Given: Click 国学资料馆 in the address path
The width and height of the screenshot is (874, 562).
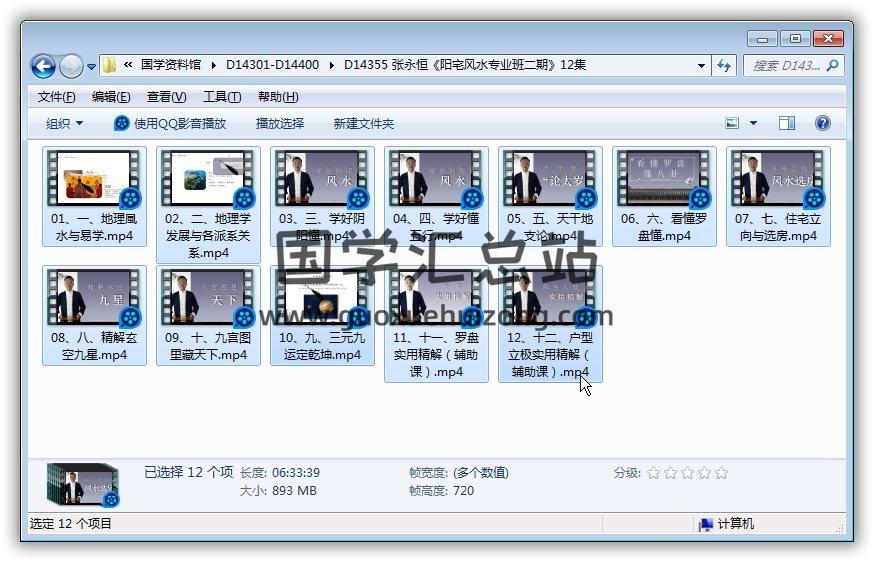Looking at the screenshot, I should tap(170, 65).
